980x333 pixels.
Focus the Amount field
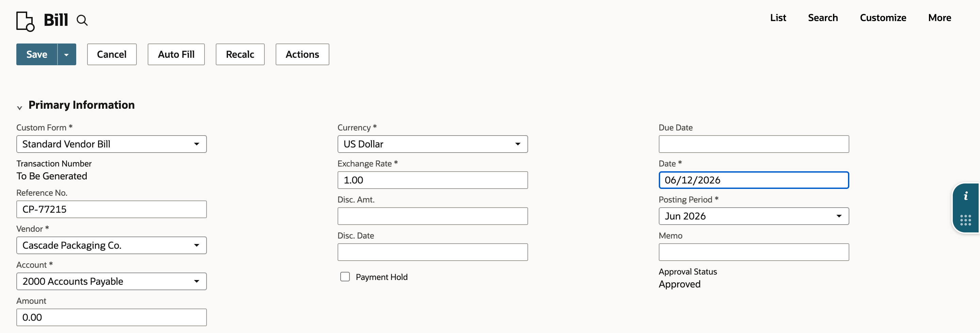(x=112, y=317)
